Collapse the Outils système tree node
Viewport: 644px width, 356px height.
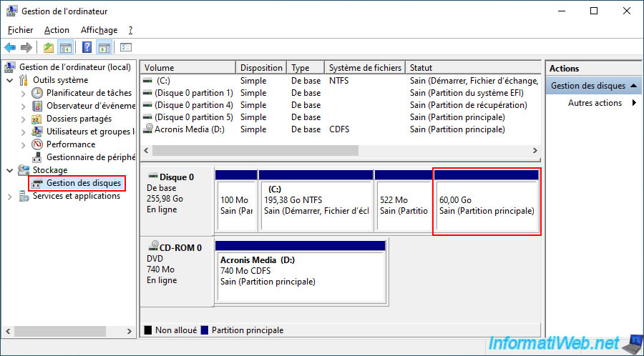pos(9,81)
